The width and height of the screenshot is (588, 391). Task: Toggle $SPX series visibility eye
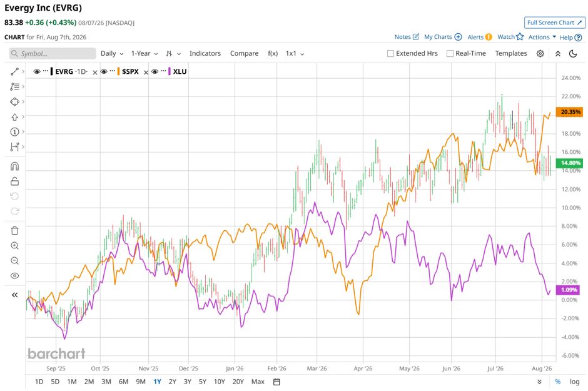(x=104, y=71)
